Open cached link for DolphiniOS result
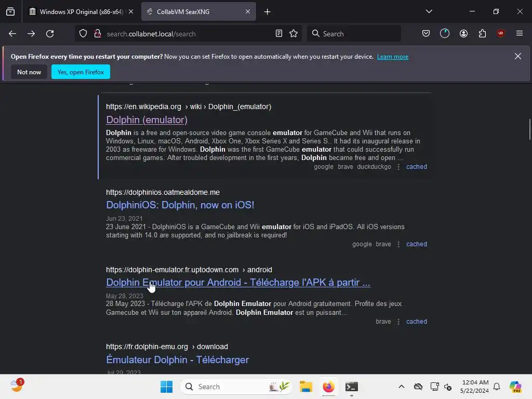Viewport: 532px width, 399px height. pos(417,244)
